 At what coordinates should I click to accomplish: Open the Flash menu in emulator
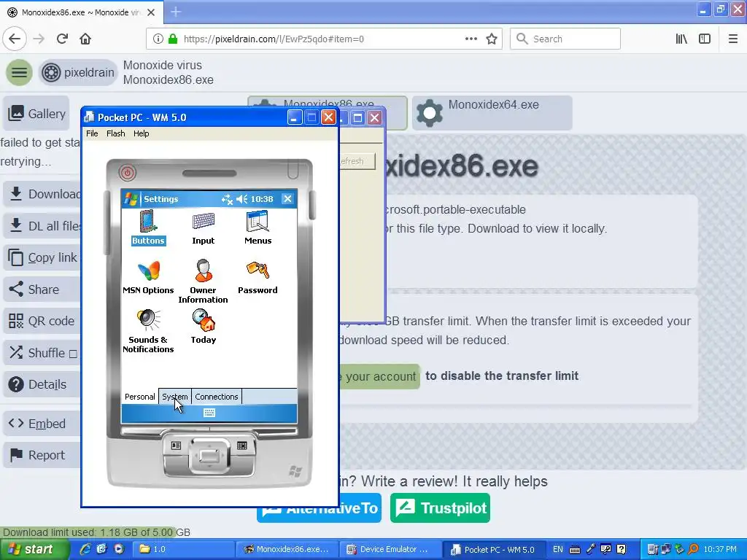coord(116,133)
